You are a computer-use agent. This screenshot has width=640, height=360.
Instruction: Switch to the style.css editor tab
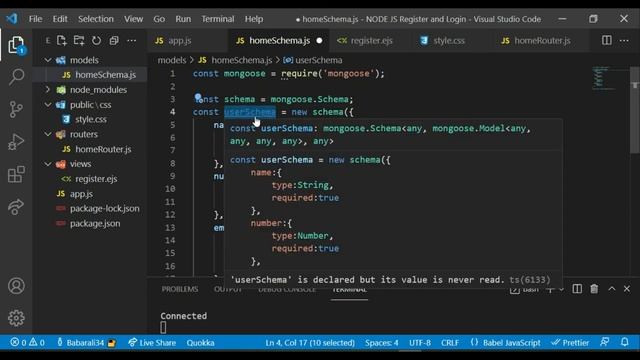[449, 40]
